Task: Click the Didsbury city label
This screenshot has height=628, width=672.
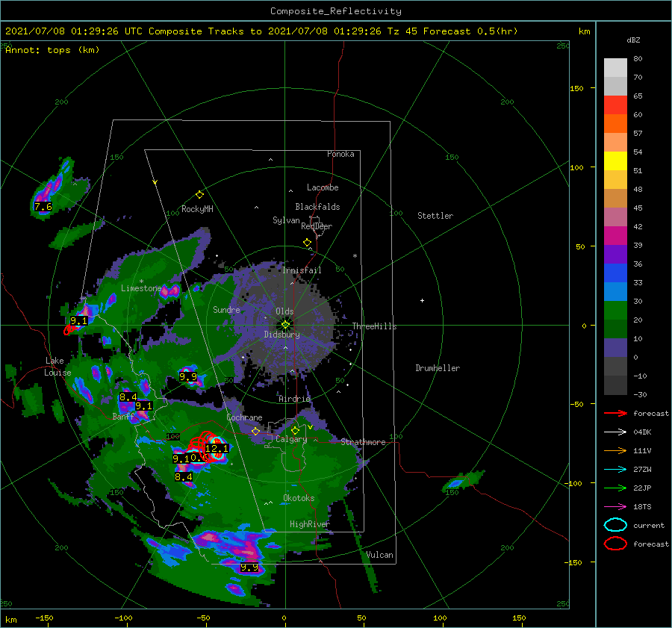Action: [x=281, y=335]
